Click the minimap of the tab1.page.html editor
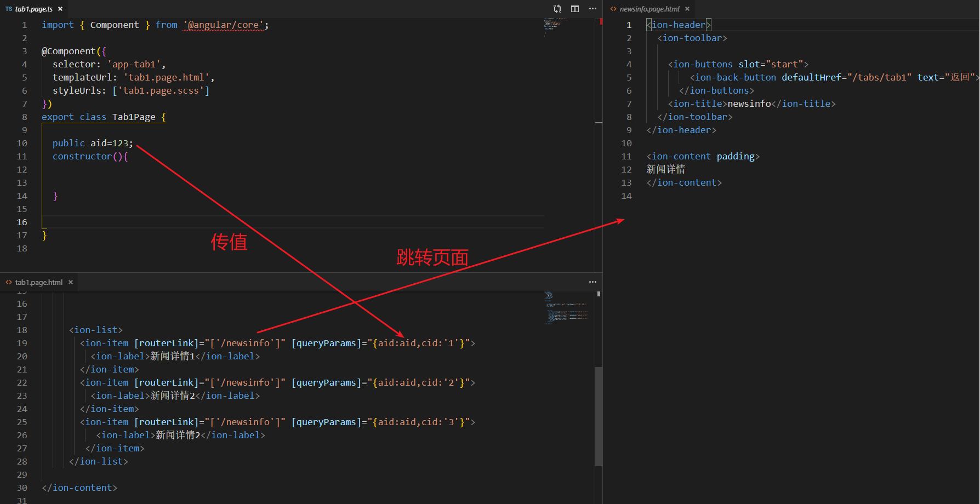980x504 pixels. coord(566,308)
